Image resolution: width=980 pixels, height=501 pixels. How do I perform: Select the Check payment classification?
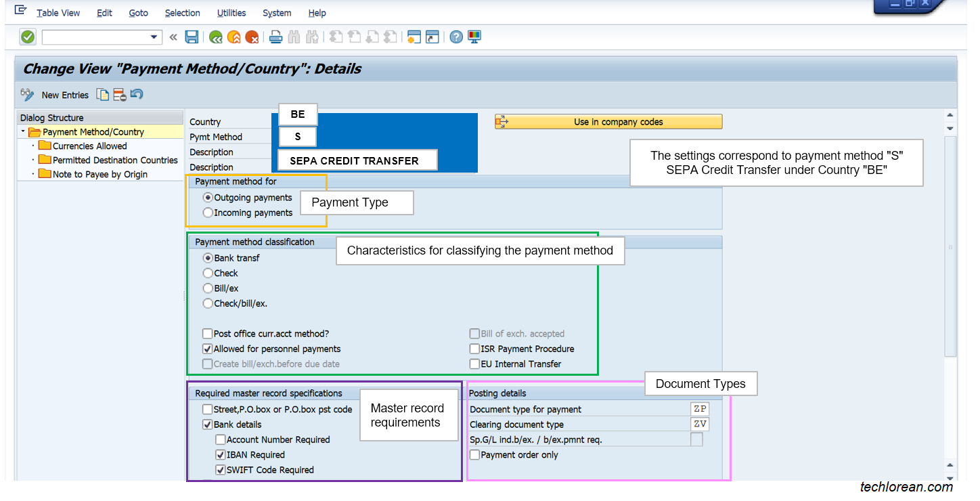[208, 273]
